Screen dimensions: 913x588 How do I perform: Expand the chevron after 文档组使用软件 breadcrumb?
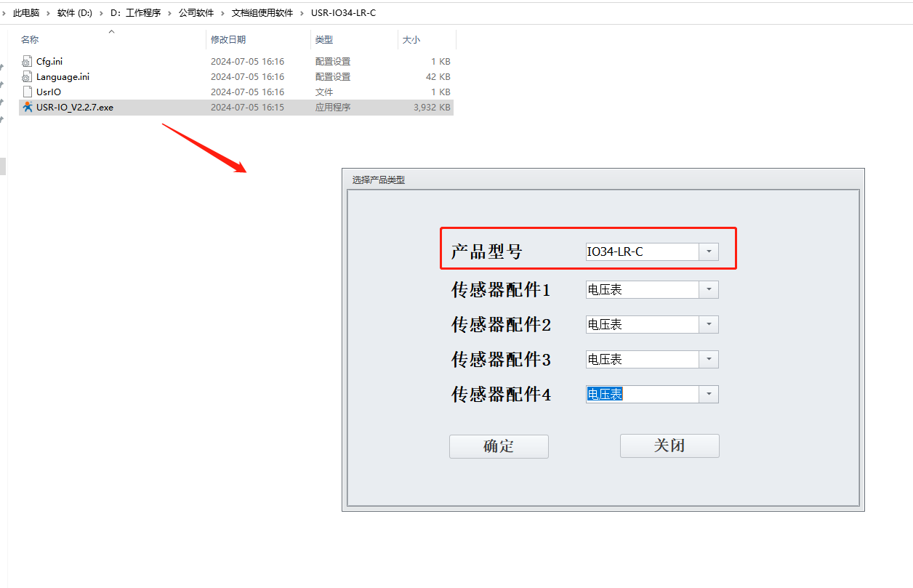302,13
